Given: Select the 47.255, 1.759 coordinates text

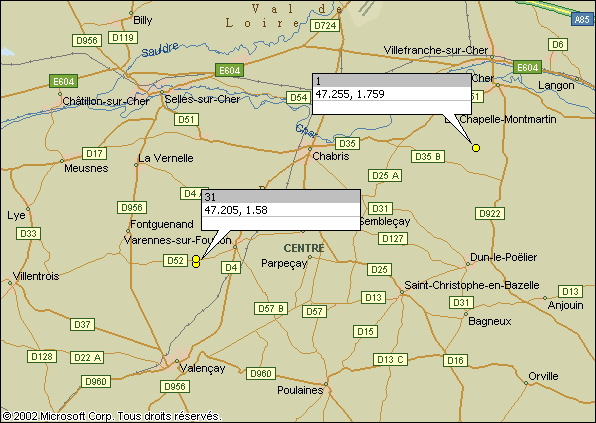Looking at the screenshot, I should point(350,94).
